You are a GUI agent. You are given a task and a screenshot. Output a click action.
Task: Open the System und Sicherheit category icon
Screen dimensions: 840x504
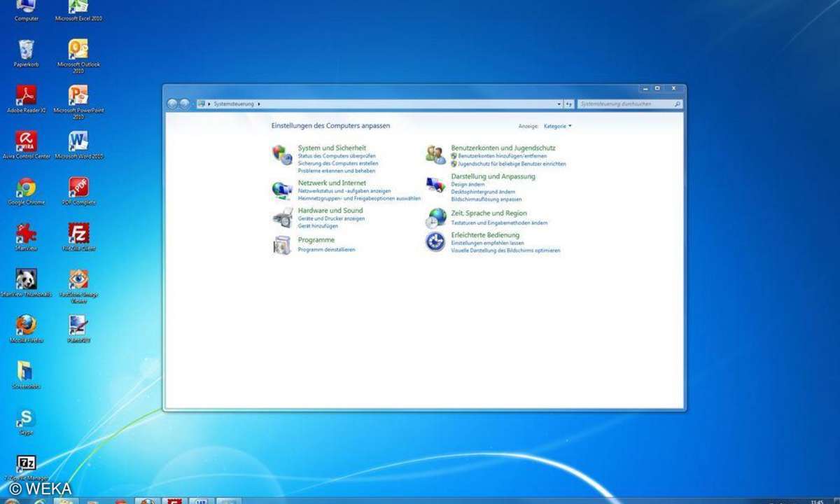tap(282, 155)
